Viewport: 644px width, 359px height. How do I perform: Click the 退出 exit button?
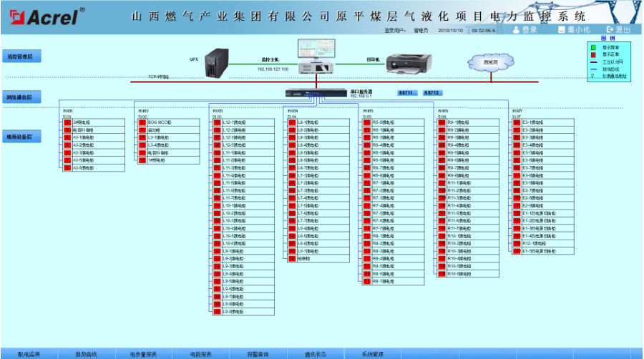618,30
